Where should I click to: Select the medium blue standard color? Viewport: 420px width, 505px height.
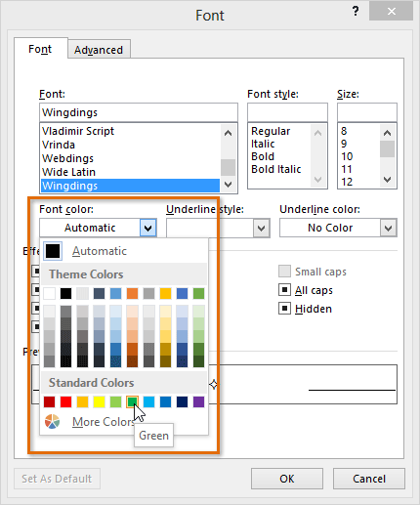coord(165,401)
